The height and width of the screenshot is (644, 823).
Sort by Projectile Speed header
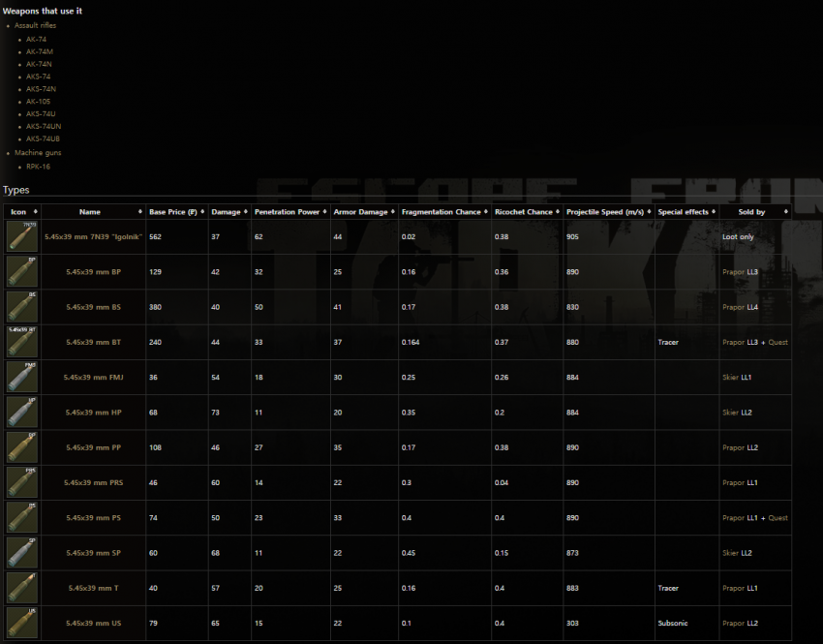(x=606, y=211)
